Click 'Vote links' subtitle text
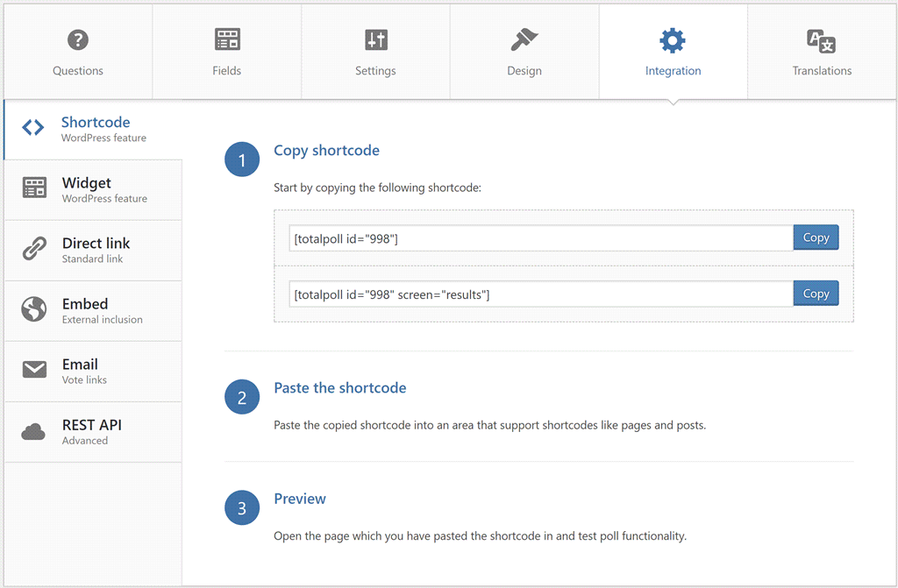 click(84, 380)
